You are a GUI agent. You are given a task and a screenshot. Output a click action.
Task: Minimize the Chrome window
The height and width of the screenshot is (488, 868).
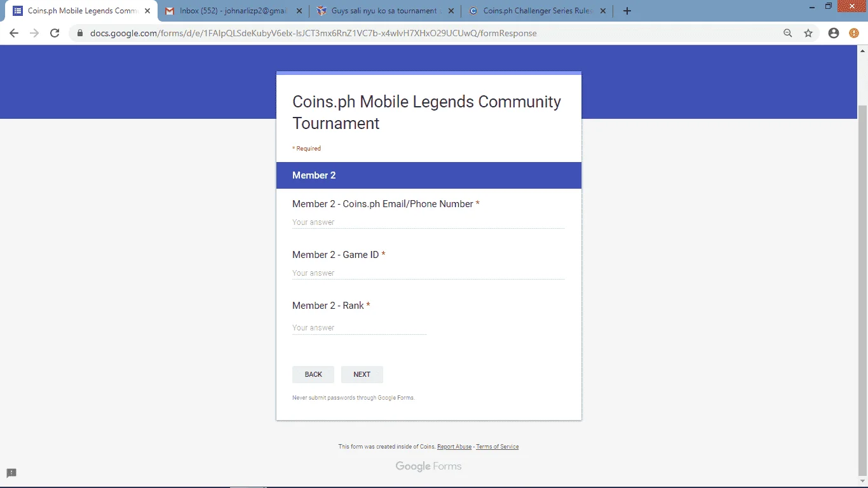[x=813, y=6]
